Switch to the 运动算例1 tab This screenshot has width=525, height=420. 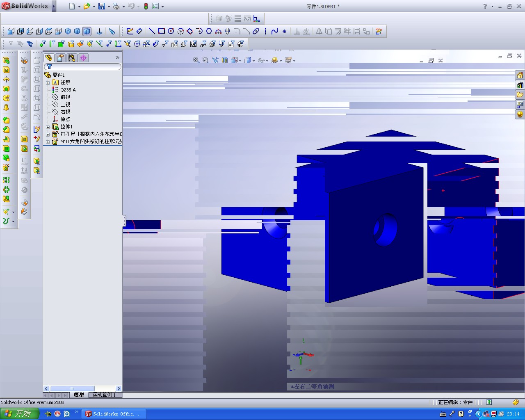coord(105,395)
